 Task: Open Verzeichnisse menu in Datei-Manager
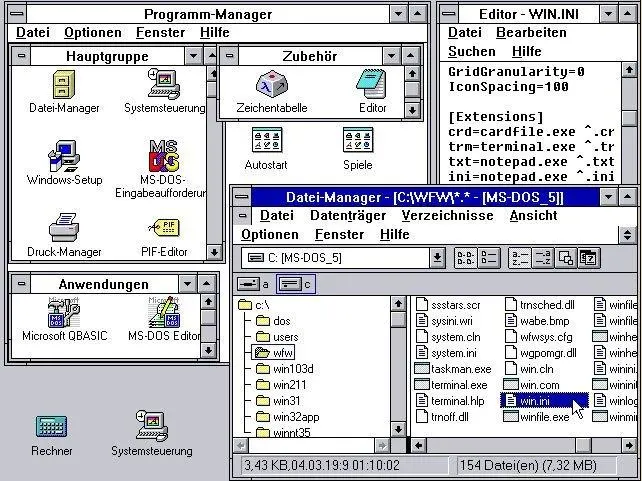coord(447,215)
